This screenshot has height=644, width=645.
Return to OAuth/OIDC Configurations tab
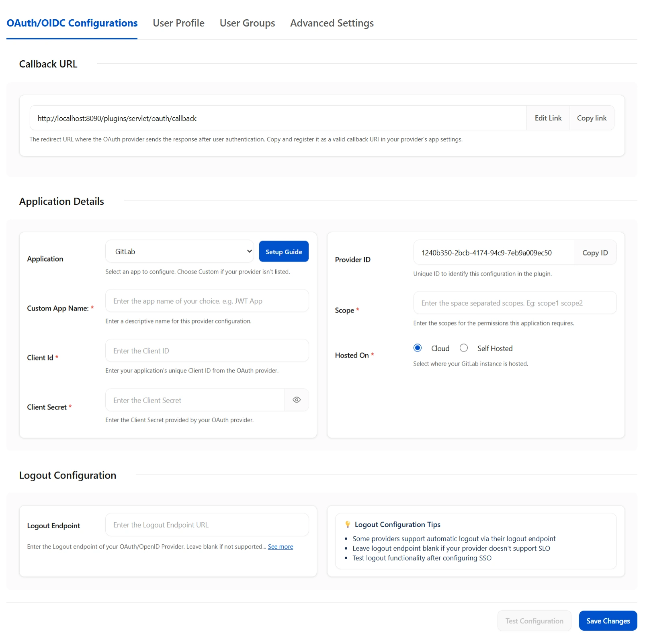pyautogui.click(x=72, y=23)
